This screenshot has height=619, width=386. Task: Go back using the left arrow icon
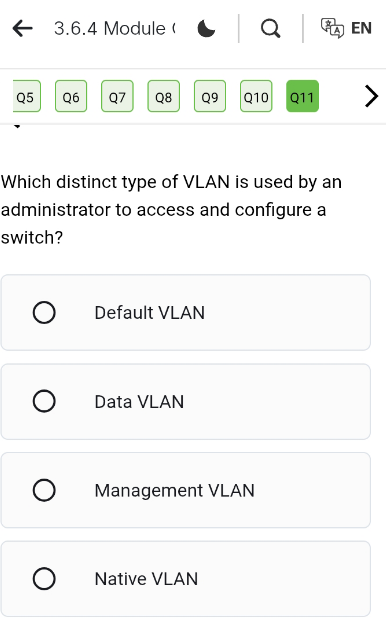[x=22, y=28]
